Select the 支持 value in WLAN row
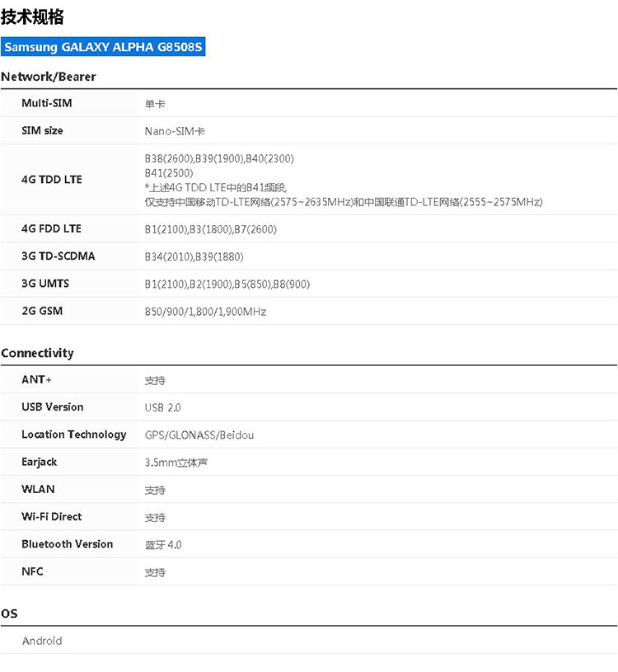 point(155,491)
